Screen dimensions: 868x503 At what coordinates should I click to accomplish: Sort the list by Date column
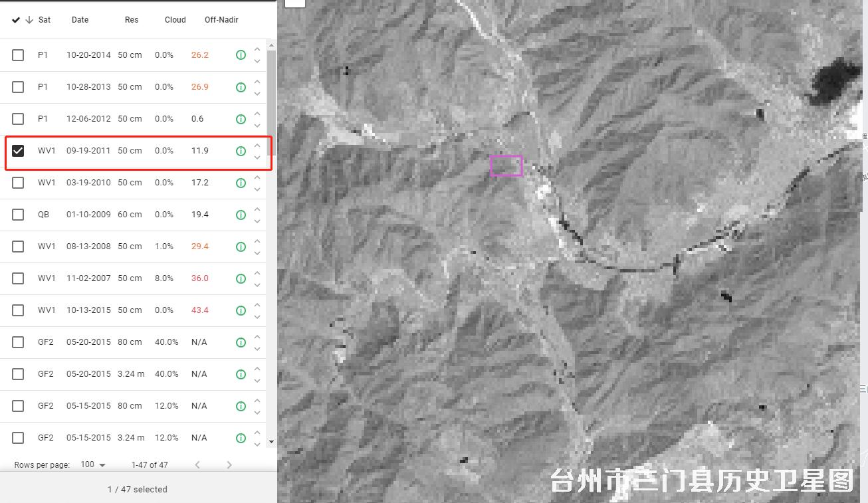point(80,20)
